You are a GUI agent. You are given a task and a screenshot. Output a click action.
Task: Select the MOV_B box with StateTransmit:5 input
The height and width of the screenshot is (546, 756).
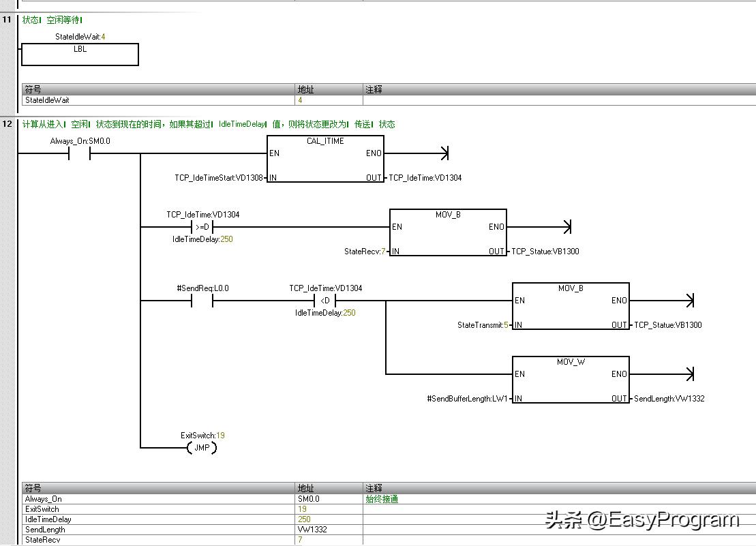click(571, 306)
